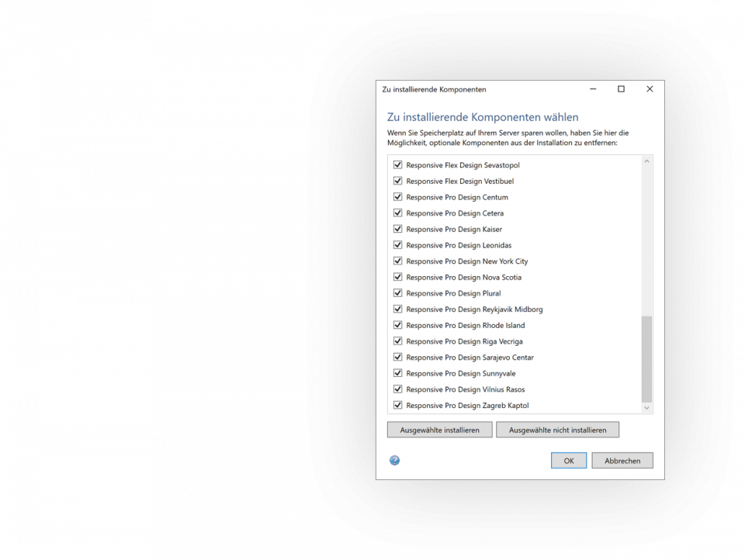Click the scrollbar up arrow

point(646,161)
